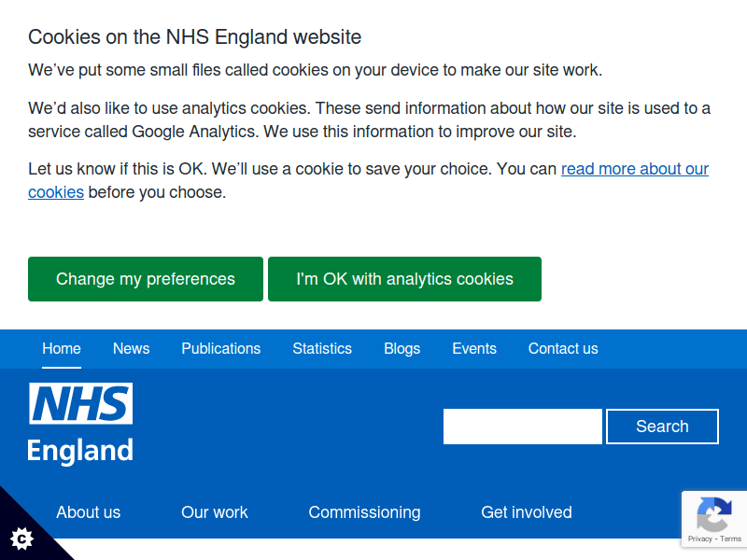Navigate to Publications

click(220, 348)
